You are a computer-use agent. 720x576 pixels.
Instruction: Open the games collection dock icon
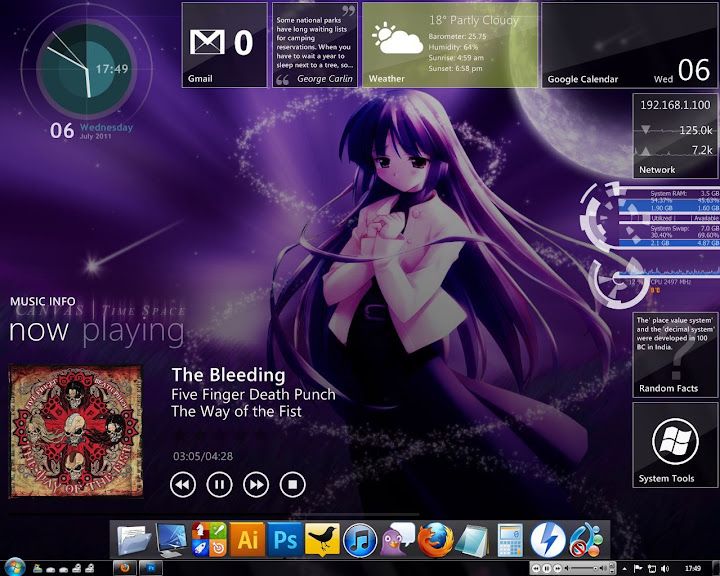pos(209,539)
